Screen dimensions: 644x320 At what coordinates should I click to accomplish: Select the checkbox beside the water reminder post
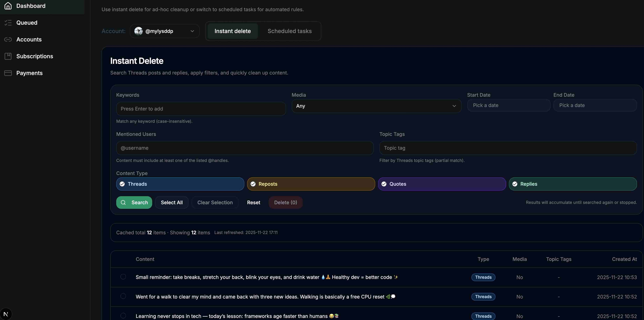point(123,277)
